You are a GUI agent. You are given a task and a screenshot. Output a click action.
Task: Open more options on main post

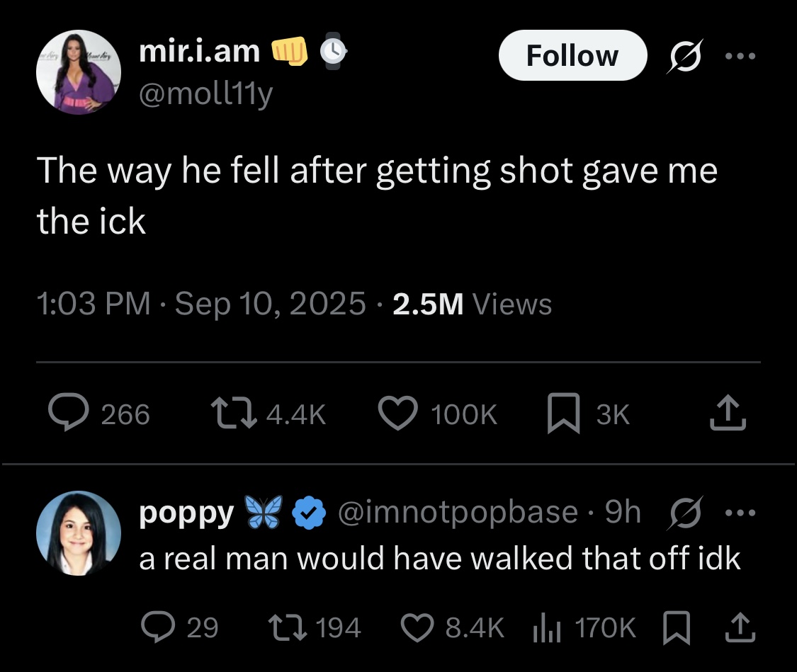pyautogui.click(x=740, y=55)
